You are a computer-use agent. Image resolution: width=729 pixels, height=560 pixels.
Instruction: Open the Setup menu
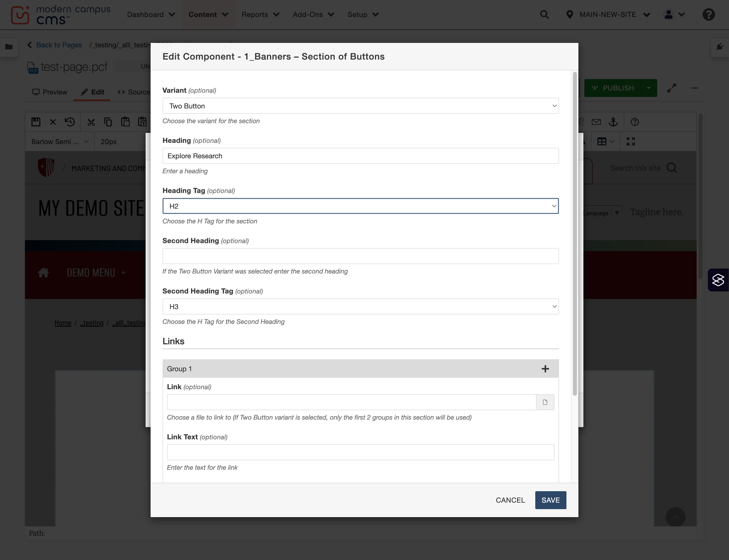coord(363,15)
